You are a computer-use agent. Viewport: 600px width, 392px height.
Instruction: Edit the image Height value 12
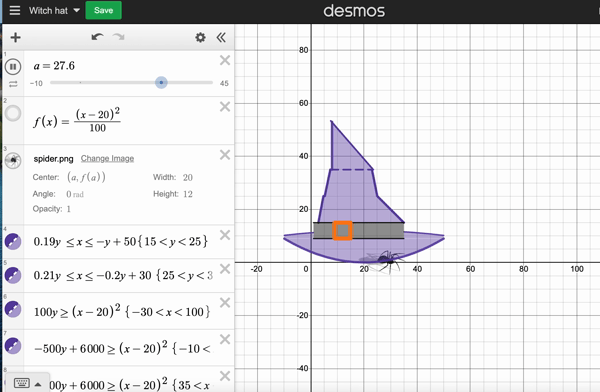click(x=188, y=194)
